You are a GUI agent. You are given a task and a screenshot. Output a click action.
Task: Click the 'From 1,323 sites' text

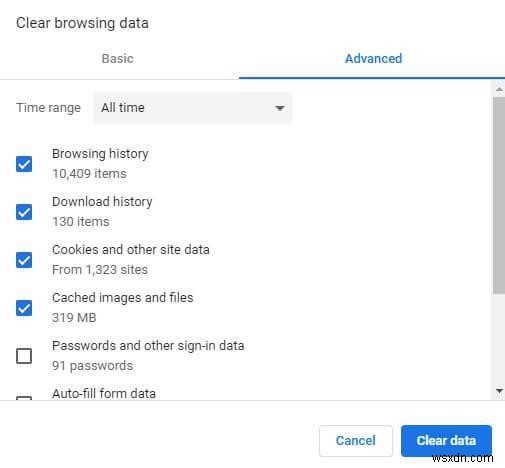(100, 270)
